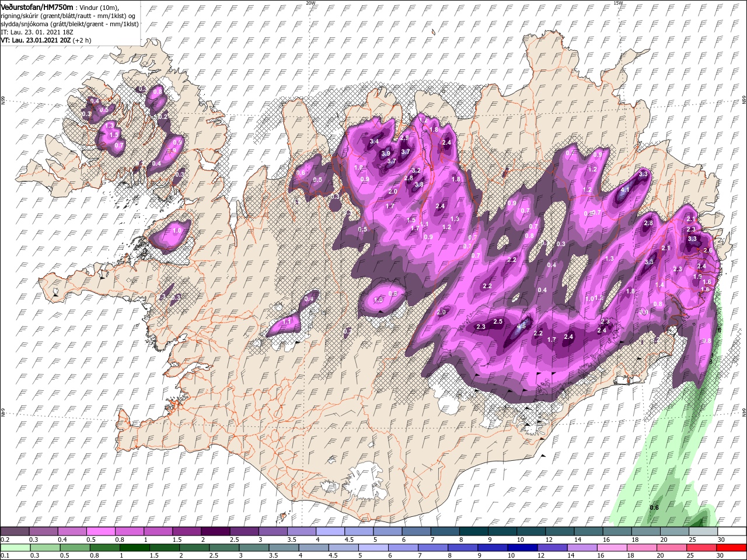
Task: Click the '3.2' snowfall value on the map
Action: click(417, 170)
